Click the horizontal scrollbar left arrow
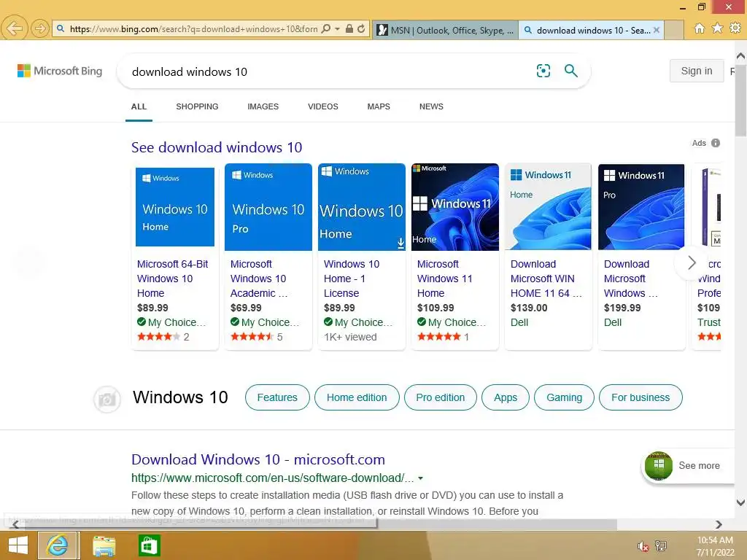Screen dimensions: 747x560 15,524
